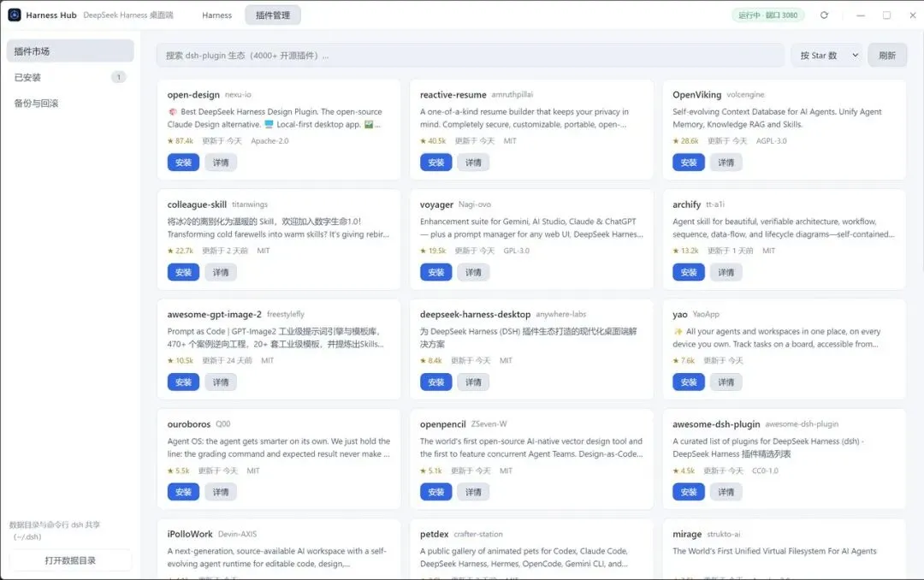The height and width of the screenshot is (580, 924).
Task: Install the archify plugin
Action: click(x=688, y=272)
